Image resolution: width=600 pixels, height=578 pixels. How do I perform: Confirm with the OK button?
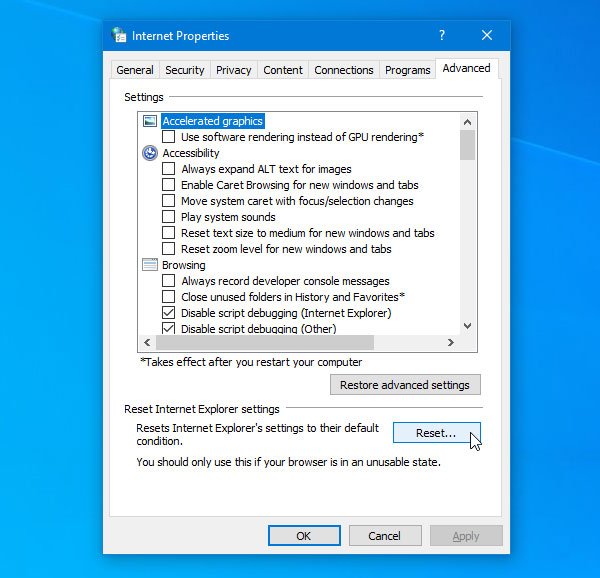[304, 536]
